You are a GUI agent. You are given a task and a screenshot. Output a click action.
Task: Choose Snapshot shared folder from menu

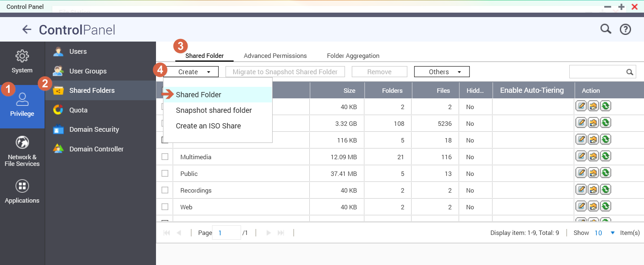(214, 110)
